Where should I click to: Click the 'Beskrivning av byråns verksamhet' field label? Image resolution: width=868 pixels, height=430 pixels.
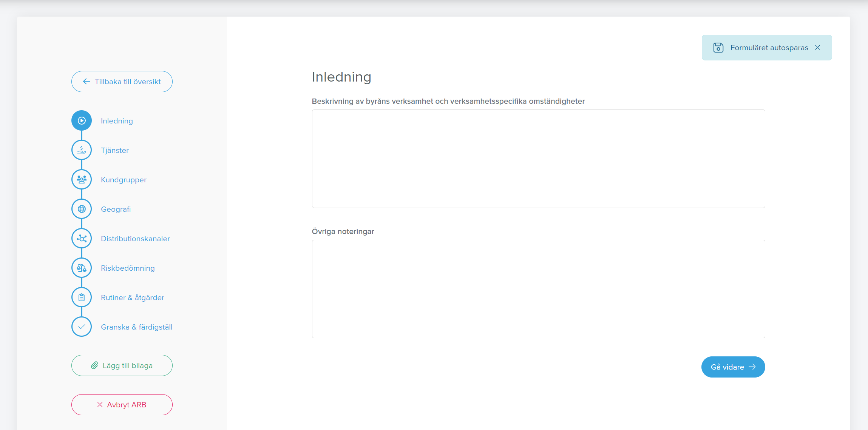(x=448, y=101)
